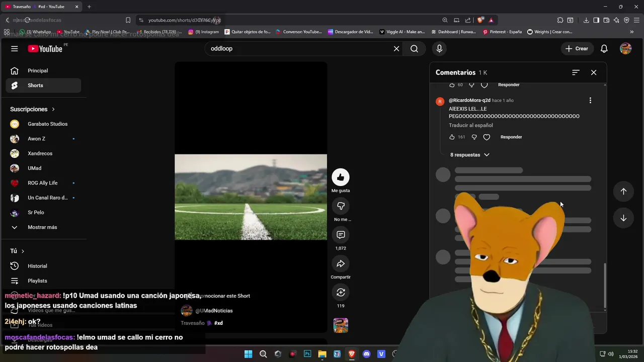Screen dimensions: 644x362
Task: Like RicardoMora's comment with 161 likes
Action: 452,137
